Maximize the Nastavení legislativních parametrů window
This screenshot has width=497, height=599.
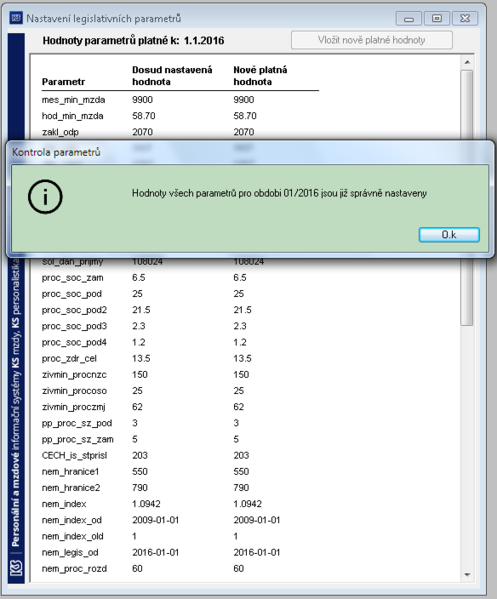pos(437,18)
